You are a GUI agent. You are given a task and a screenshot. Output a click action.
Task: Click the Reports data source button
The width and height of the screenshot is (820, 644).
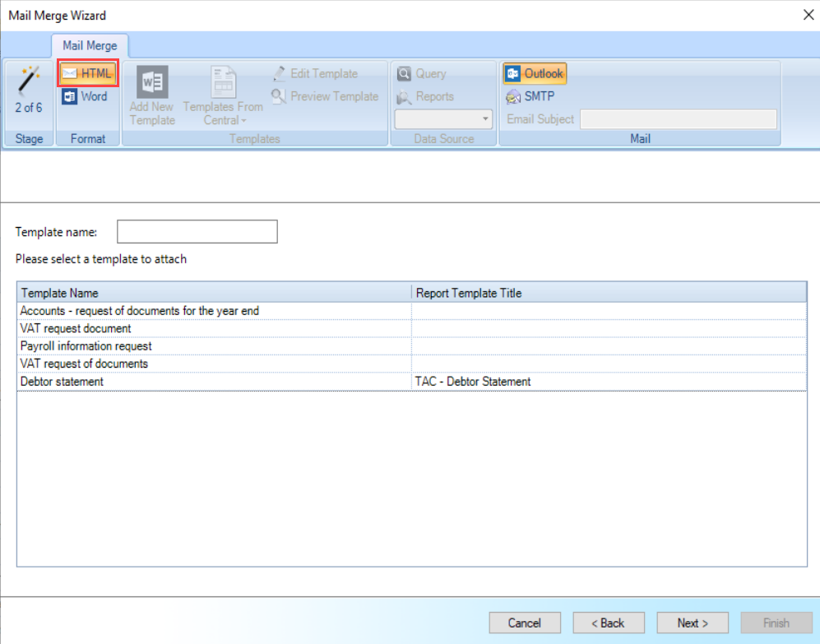tap(426, 97)
